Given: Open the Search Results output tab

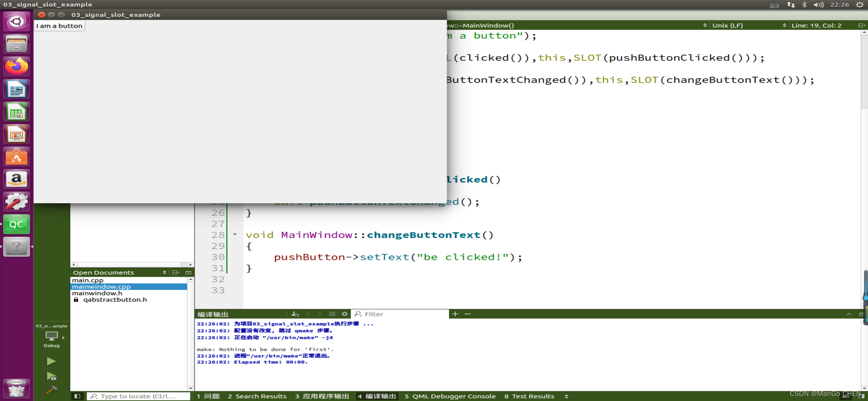Looking at the screenshot, I should click(257, 396).
